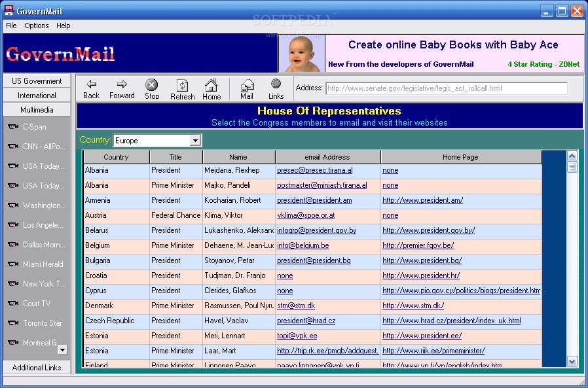The height and width of the screenshot is (388, 588).
Task: Select the 'Tudjman, Dr. Franjo' name cell
Action: tap(239, 275)
